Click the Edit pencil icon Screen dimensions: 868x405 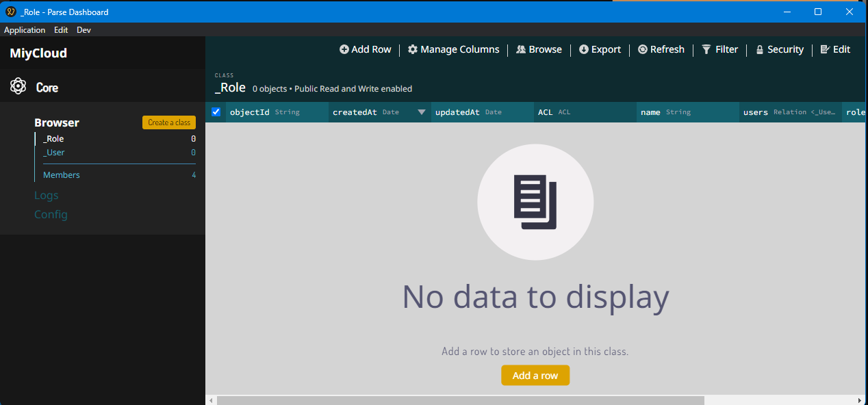coord(825,49)
